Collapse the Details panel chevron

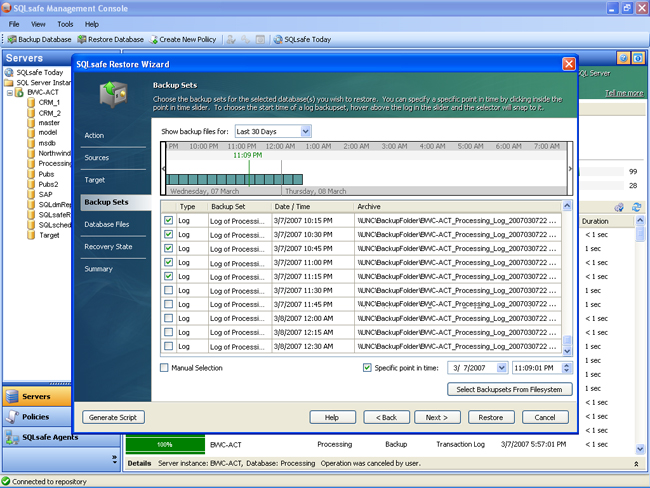[x=636, y=464]
